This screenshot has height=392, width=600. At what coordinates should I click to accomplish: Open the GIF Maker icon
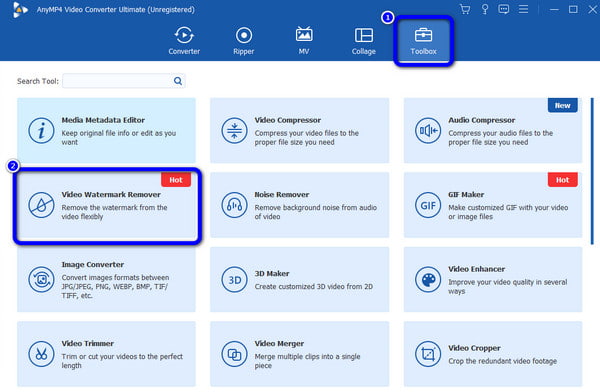click(428, 205)
